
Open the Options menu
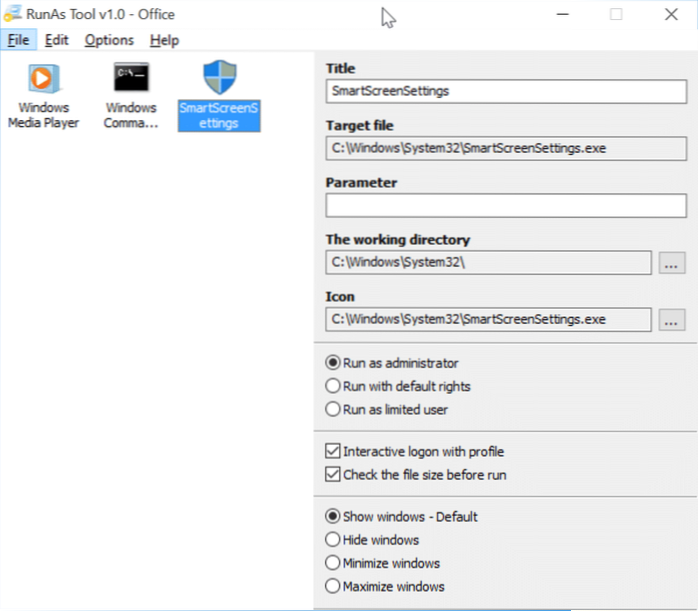tap(109, 40)
